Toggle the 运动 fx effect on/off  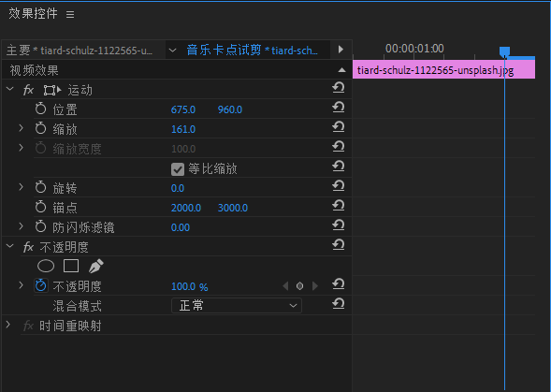[28, 91]
